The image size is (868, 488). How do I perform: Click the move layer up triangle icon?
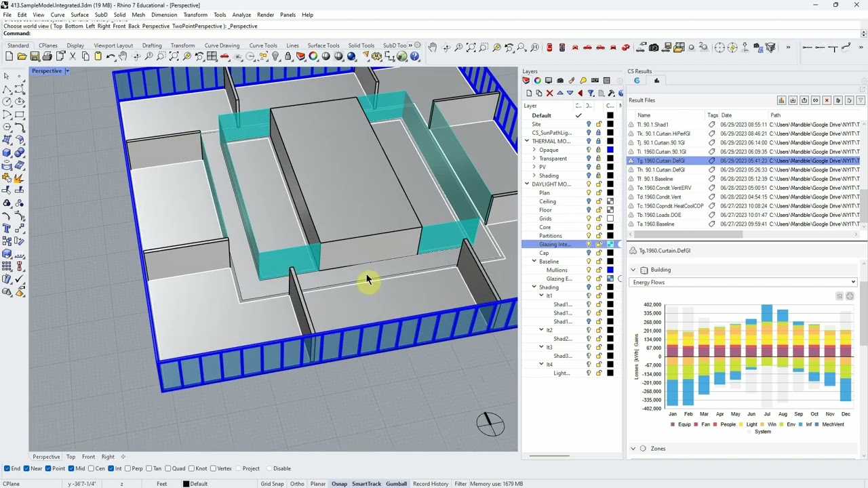click(560, 93)
